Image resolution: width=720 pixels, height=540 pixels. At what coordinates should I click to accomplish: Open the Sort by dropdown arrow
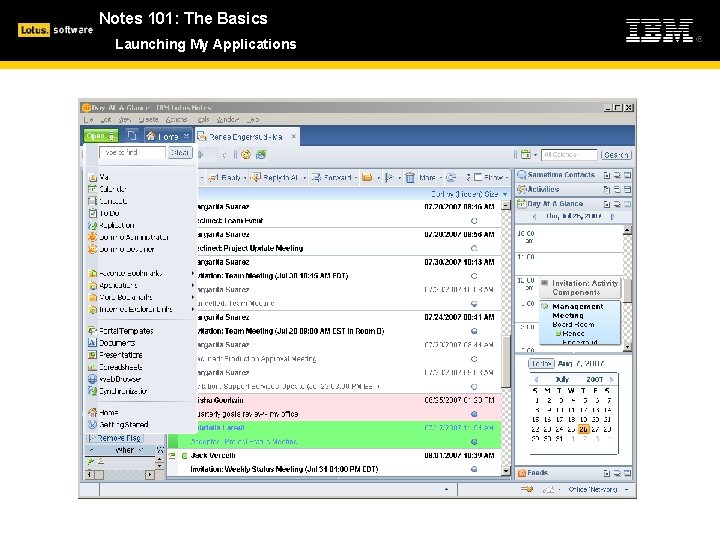[x=505, y=194]
